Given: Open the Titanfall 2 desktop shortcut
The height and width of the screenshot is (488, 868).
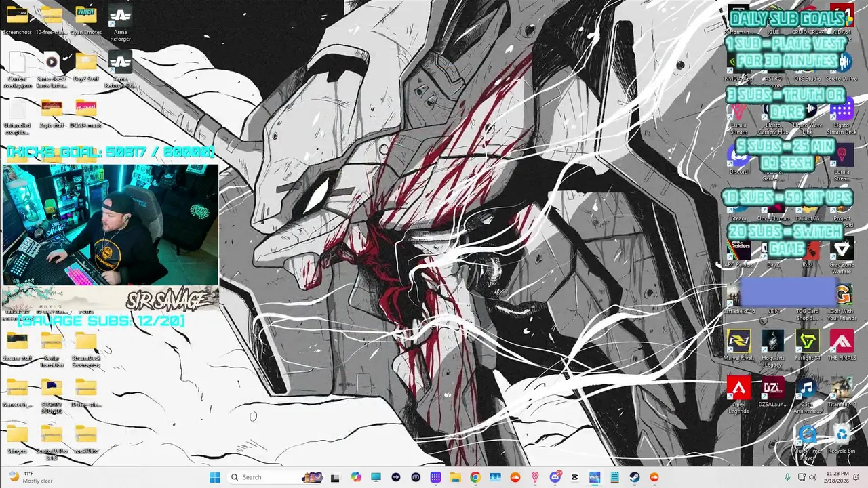Looking at the screenshot, I should (x=842, y=392).
